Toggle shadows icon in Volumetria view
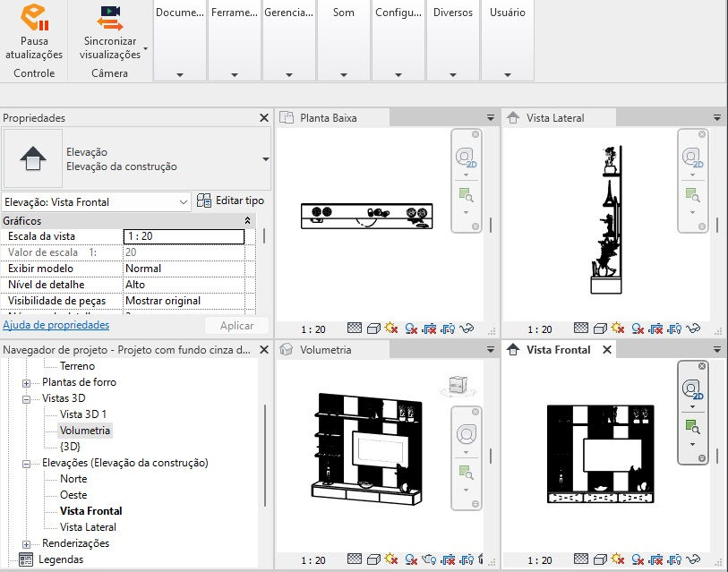 pyautogui.click(x=411, y=559)
